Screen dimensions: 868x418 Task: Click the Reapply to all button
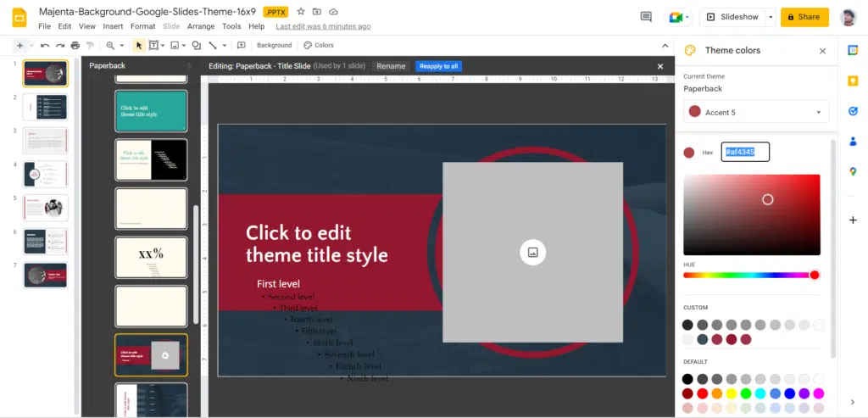[438, 66]
